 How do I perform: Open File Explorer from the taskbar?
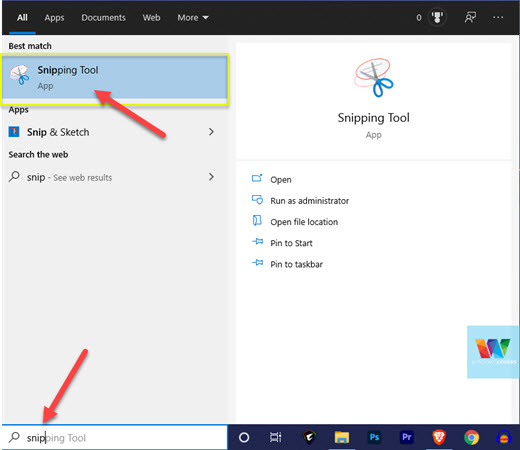point(342,437)
